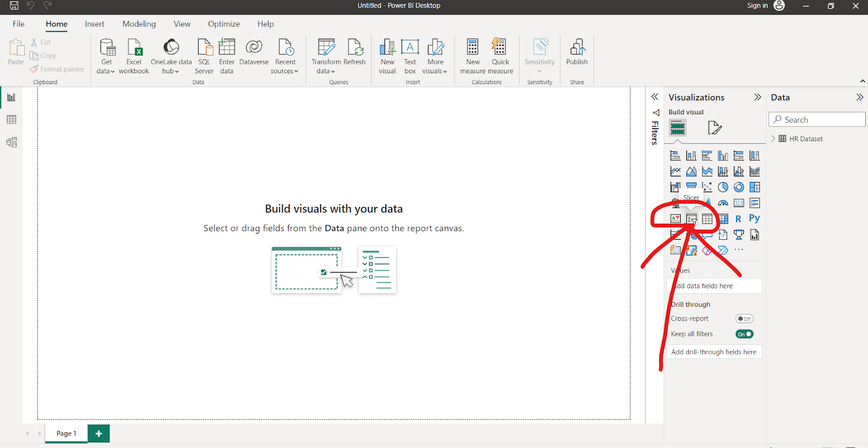The width and height of the screenshot is (868, 448).
Task: Select the Page 1 tab
Action: [66, 433]
